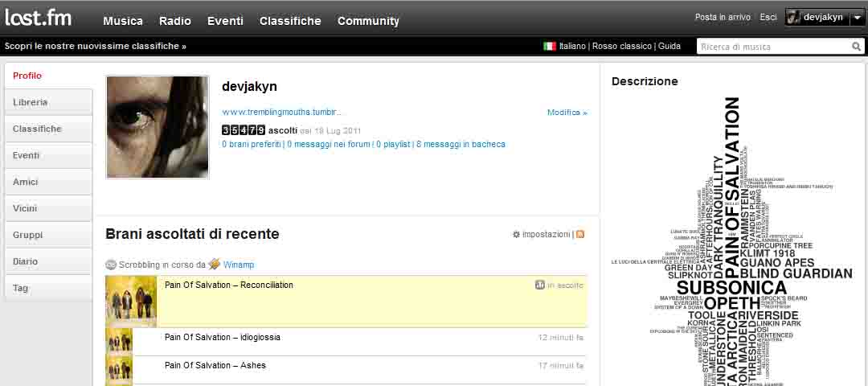Click the Esci logout link
Screen dimensions: 868x386
tap(768, 18)
